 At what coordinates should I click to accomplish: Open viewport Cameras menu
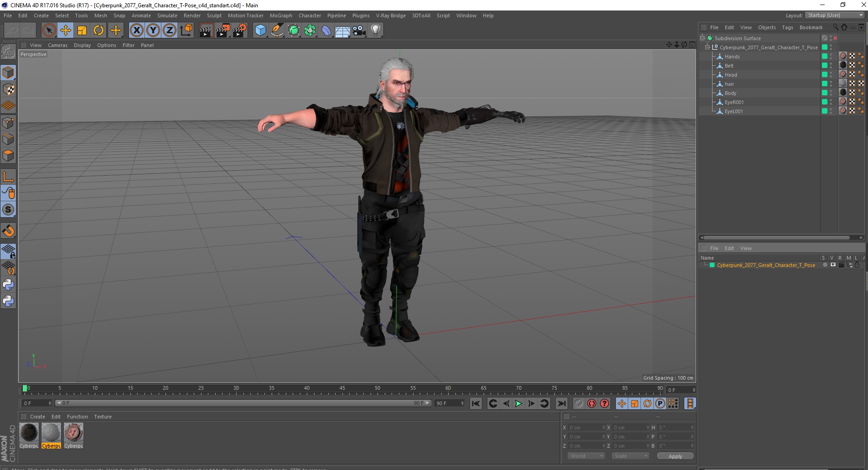(x=57, y=45)
